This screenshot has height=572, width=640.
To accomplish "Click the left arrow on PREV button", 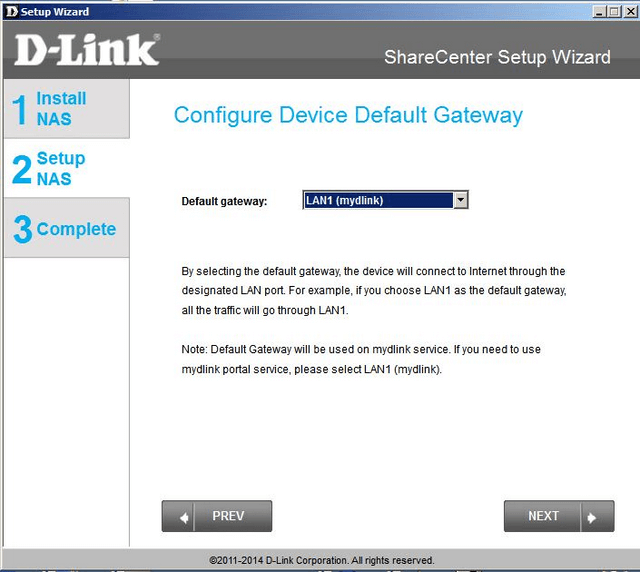I will pyautogui.click(x=184, y=518).
